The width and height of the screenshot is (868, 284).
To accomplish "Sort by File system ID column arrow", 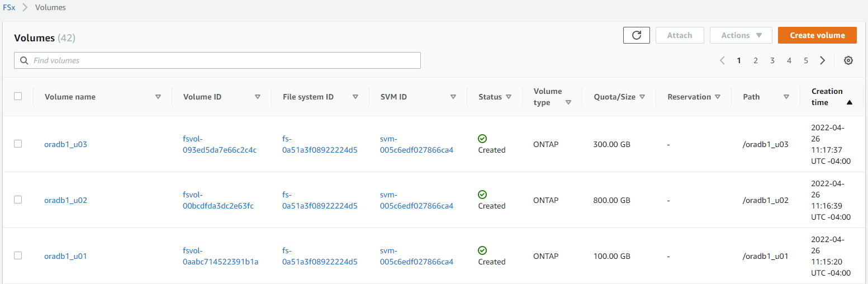I will pyautogui.click(x=355, y=97).
